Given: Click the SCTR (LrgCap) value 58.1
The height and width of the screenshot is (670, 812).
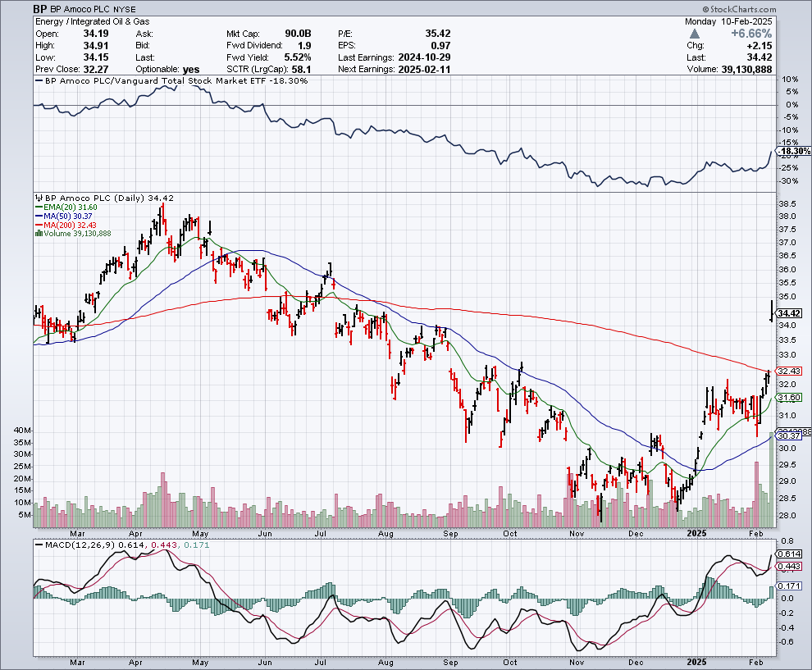Looking at the screenshot, I should 301,70.
